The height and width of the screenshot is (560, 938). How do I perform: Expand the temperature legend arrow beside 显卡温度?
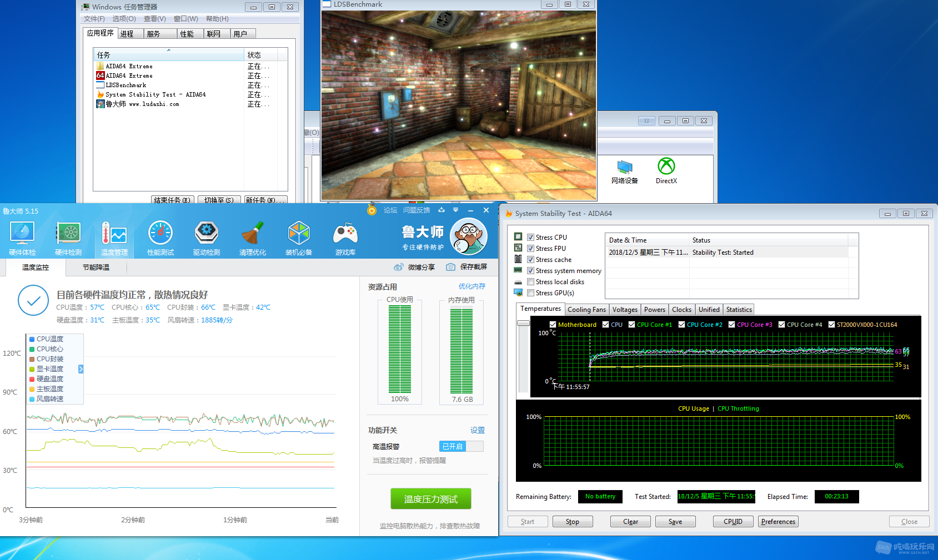click(x=81, y=369)
